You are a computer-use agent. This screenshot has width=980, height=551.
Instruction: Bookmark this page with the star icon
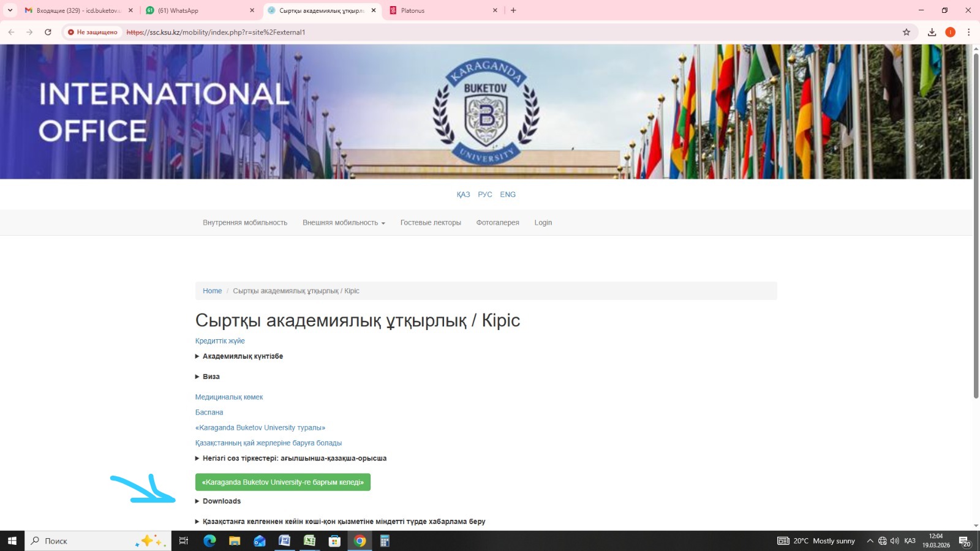(907, 32)
